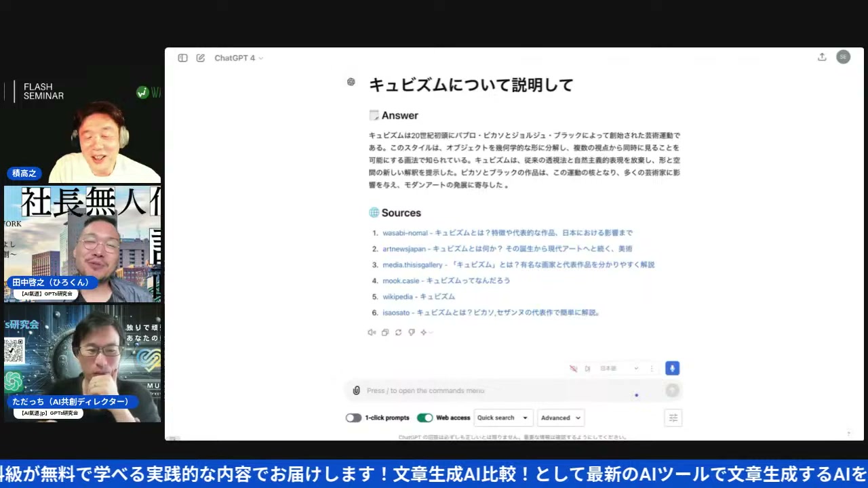The image size is (868, 488).
Task: Attach a file with the paperclip icon
Action: point(356,390)
